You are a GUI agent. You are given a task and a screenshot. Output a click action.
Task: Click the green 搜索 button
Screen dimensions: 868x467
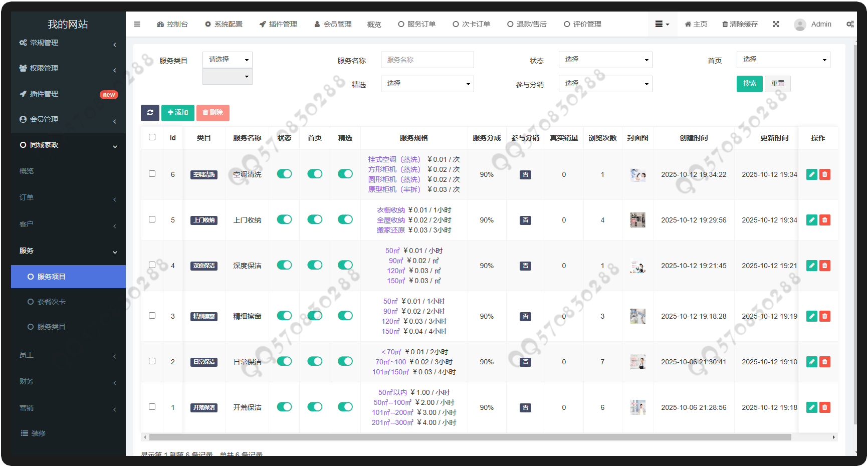pos(749,84)
